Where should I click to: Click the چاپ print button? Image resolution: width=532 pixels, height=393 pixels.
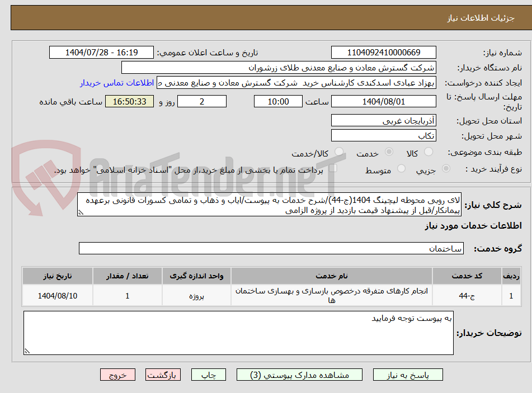[x=208, y=375]
